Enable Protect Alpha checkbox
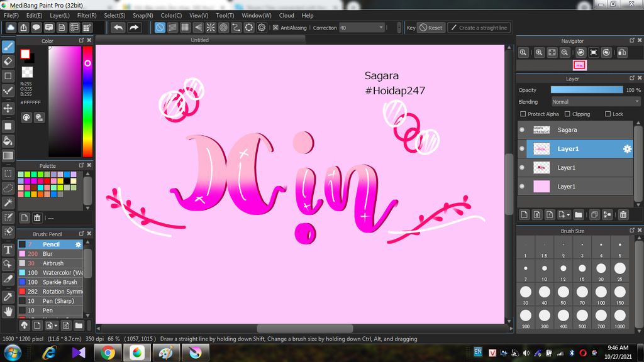This screenshot has height=362, width=644. tap(523, 114)
